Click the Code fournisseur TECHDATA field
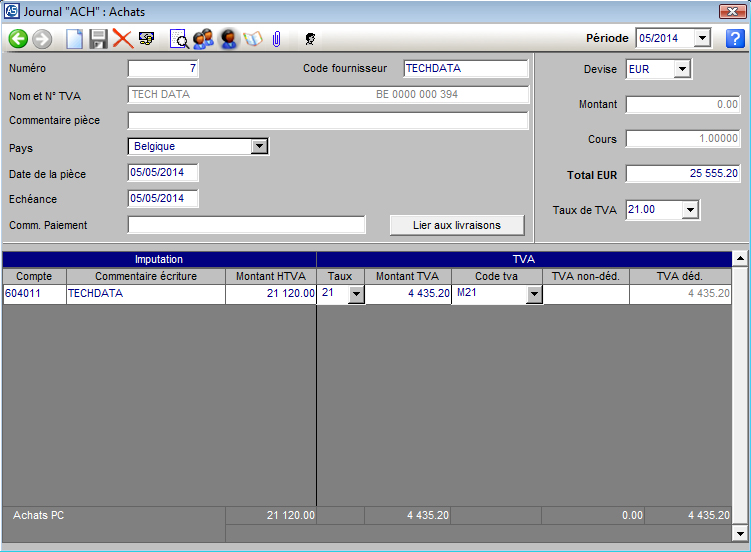This screenshot has width=751, height=552. pos(465,69)
